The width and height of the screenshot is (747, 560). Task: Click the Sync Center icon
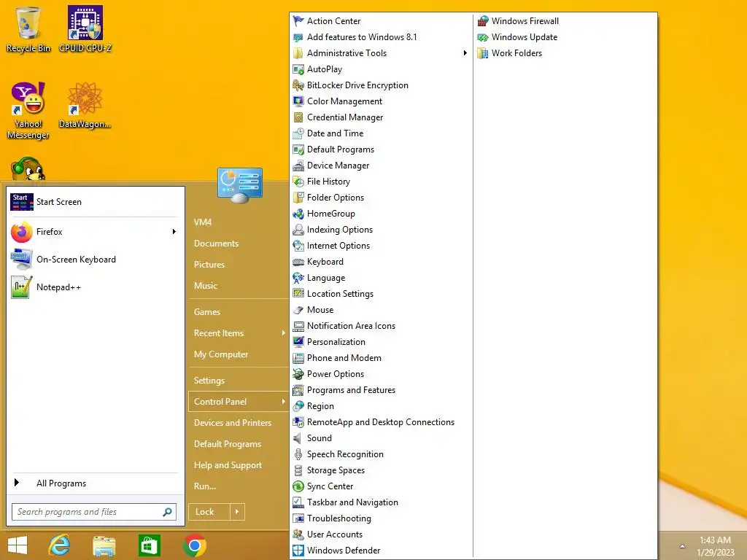coord(298,486)
